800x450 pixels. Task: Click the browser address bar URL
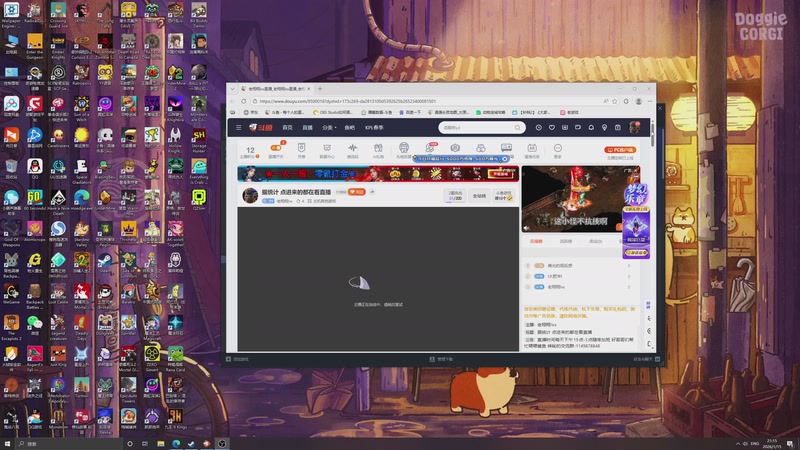pyautogui.click(x=347, y=101)
